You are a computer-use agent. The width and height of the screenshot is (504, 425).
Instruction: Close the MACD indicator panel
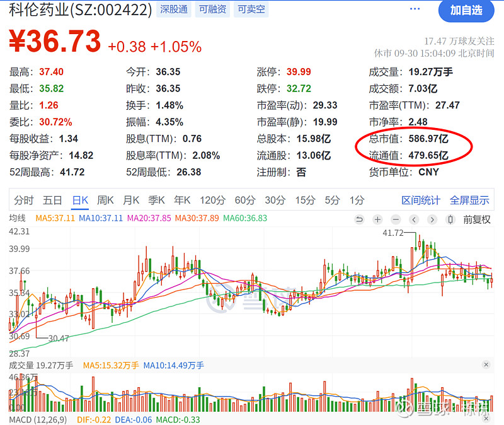pos(486,419)
